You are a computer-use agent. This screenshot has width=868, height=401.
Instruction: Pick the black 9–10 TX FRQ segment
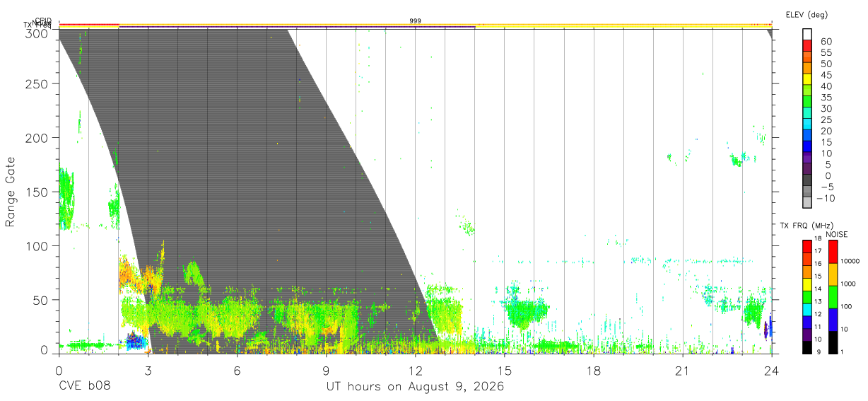point(807,347)
